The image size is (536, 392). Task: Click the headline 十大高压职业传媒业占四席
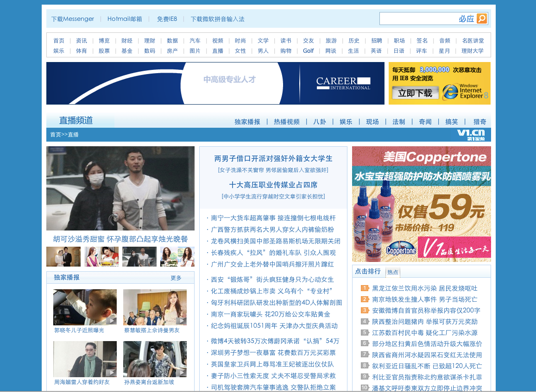273,185
